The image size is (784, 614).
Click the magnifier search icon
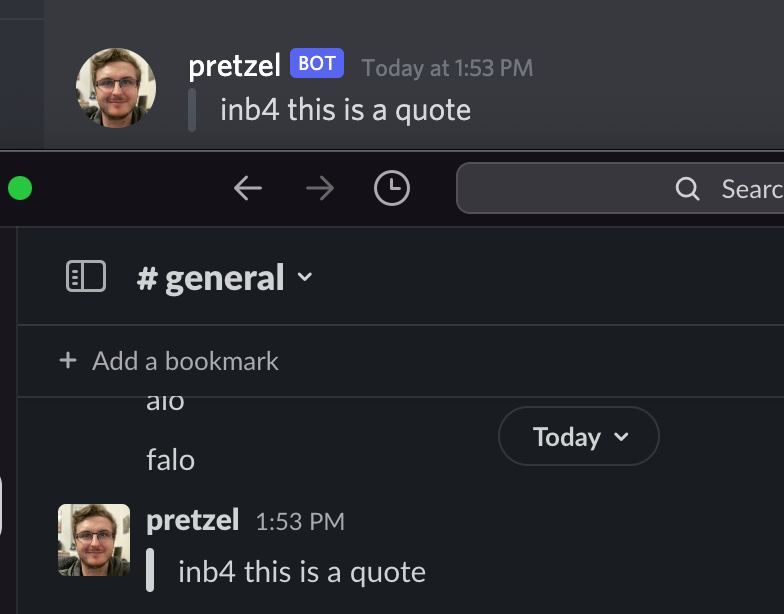point(687,189)
